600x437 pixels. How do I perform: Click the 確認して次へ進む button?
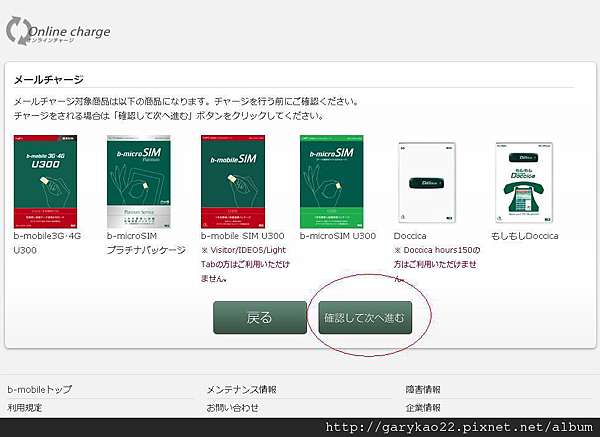coord(365,318)
